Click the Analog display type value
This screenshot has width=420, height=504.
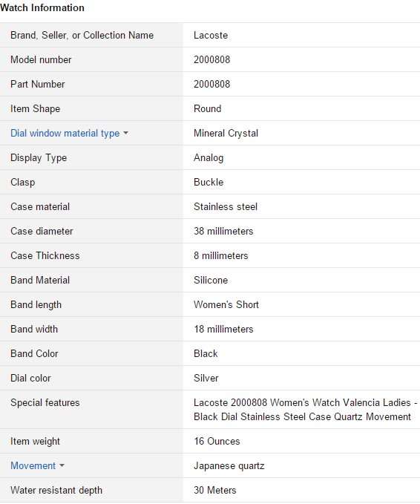209,158
